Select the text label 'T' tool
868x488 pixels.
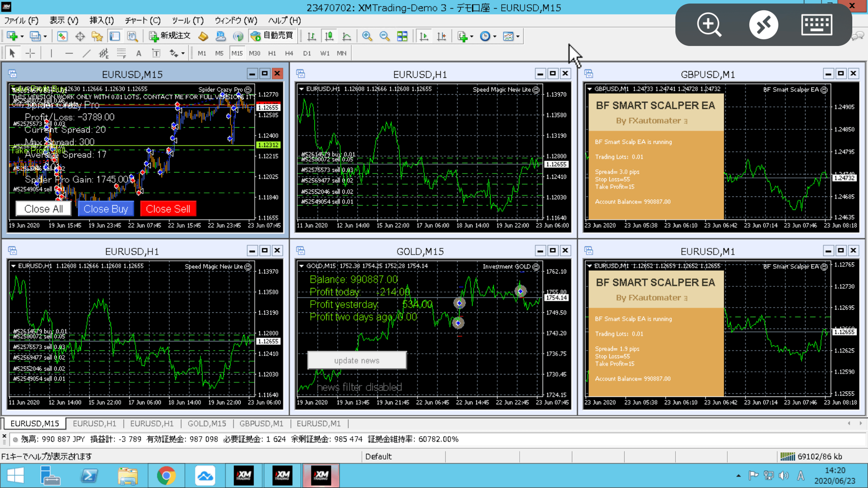156,53
